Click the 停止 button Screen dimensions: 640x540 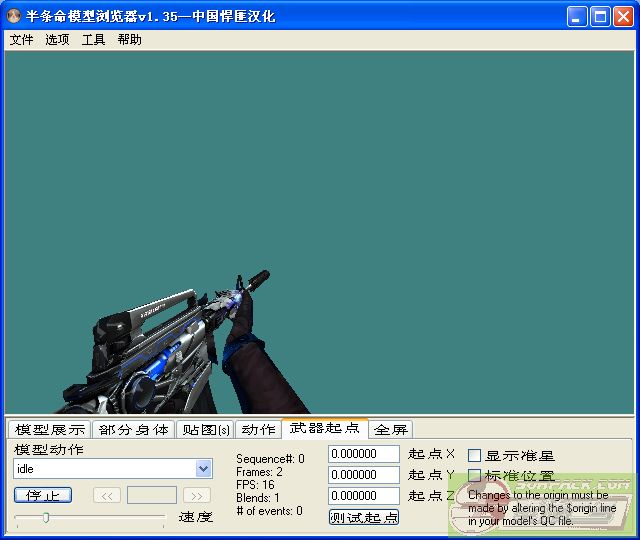pyautogui.click(x=43, y=496)
